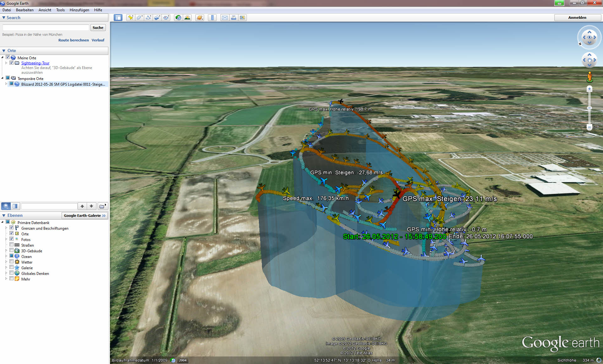Click the add folder icon button
The height and width of the screenshot is (364, 603).
(103, 206)
